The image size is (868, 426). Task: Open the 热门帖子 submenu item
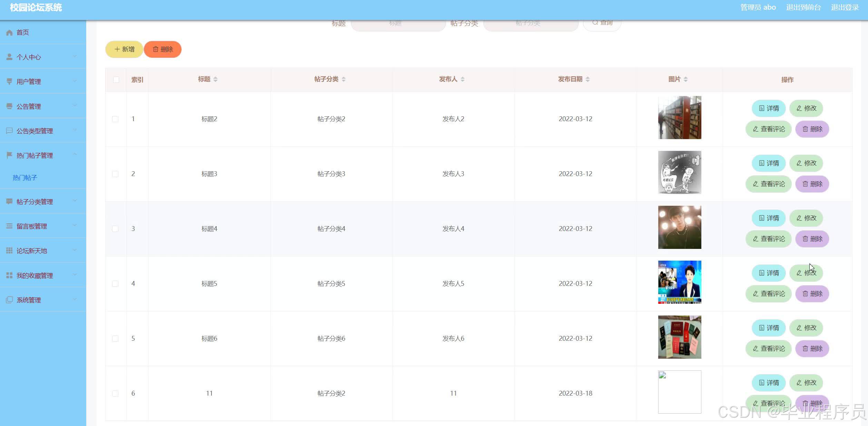[25, 178]
